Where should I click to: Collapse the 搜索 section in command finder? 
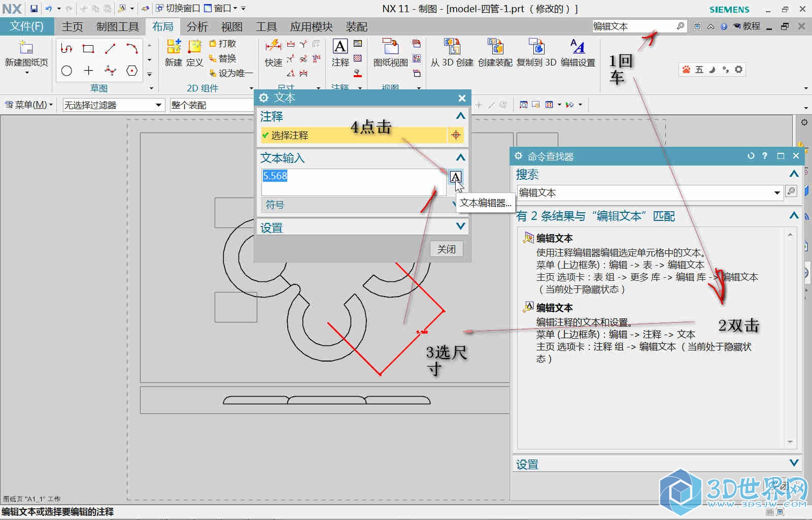(794, 174)
